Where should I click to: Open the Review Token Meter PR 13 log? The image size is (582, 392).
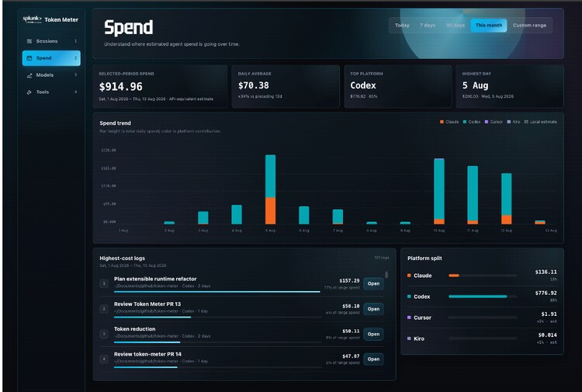[373, 309]
